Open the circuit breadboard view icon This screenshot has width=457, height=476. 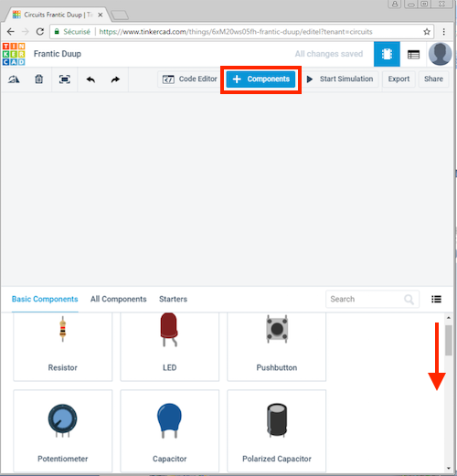coord(387,54)
